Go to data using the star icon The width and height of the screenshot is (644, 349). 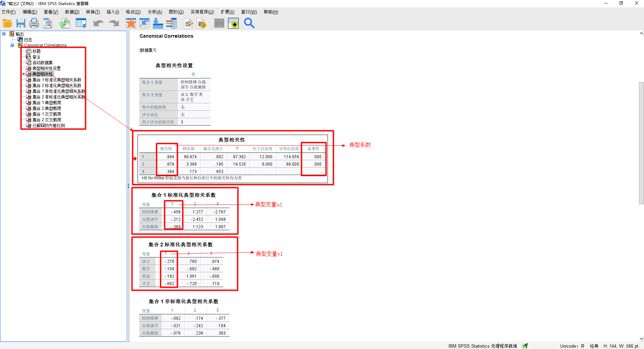131,23
